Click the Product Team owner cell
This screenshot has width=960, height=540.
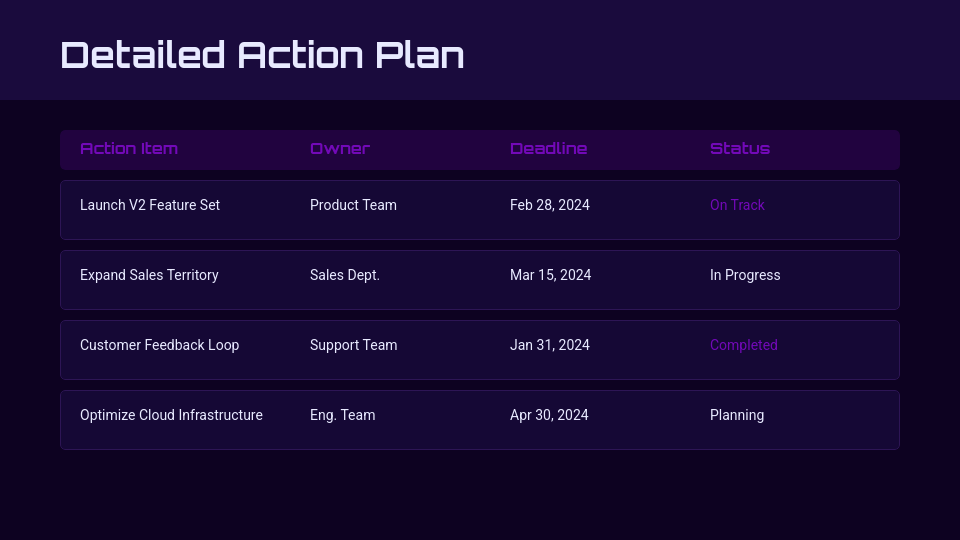pos(353,205)
